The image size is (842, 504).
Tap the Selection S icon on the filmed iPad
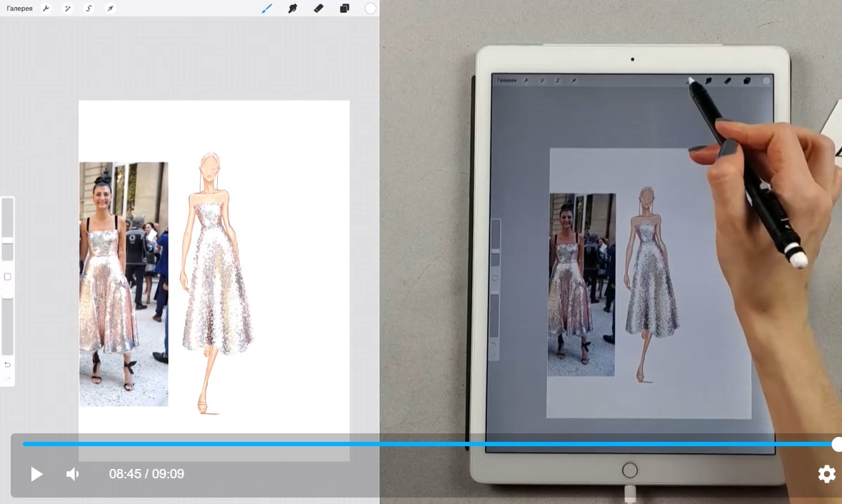pyautogui.click(x=558, y=81)
